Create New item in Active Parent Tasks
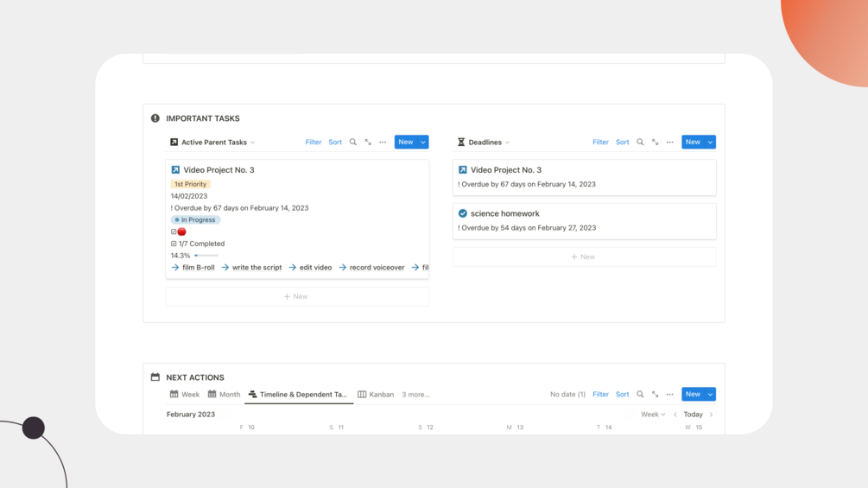 tap(406, 143)
